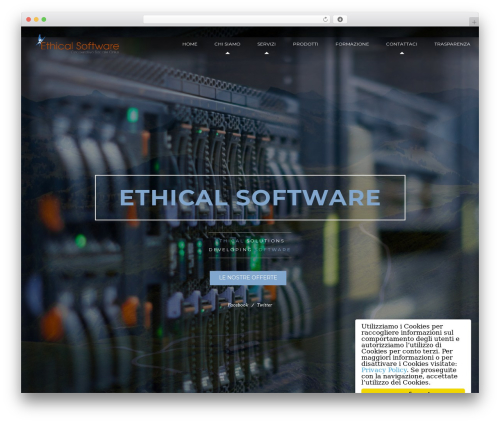The image size is (500, 423).
Task: Click the browser download indicator icon
Action: click(340, 19)
